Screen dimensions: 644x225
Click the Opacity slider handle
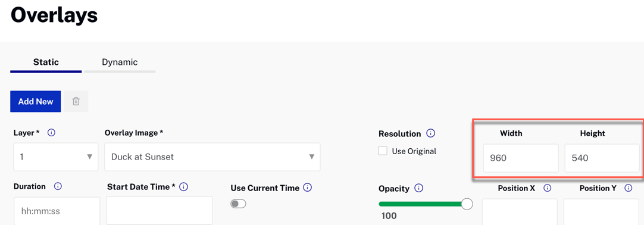[x=467, y=204]
